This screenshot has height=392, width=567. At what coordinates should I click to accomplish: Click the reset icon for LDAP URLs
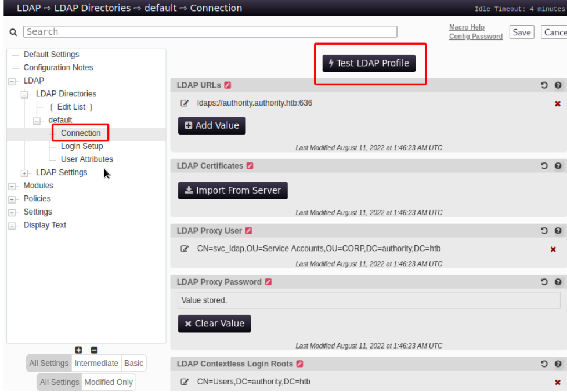[544, 85]
